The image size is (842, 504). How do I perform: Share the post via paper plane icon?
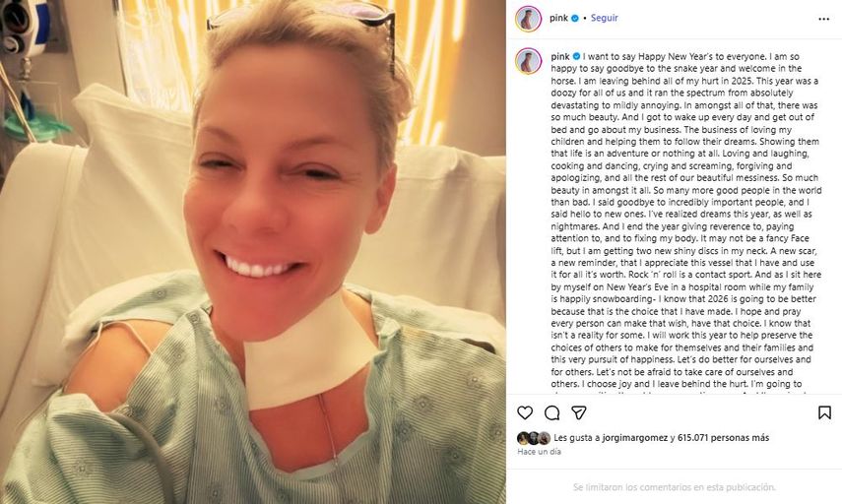578,412
